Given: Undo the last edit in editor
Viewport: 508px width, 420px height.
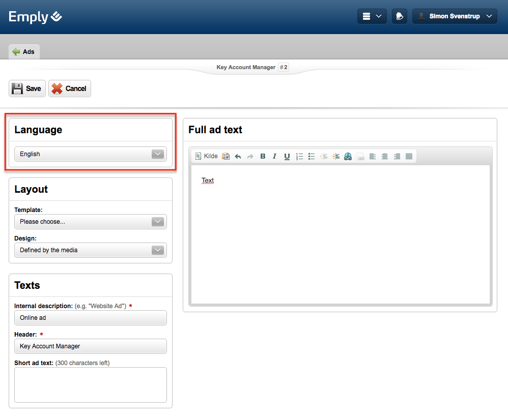Looking at the screenshot, I should (238, 156).
